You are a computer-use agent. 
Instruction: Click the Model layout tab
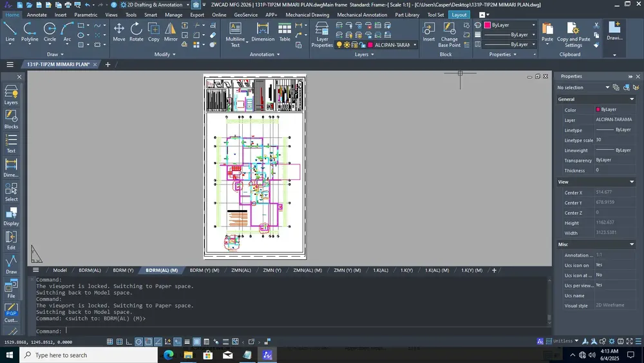[59, 270]
